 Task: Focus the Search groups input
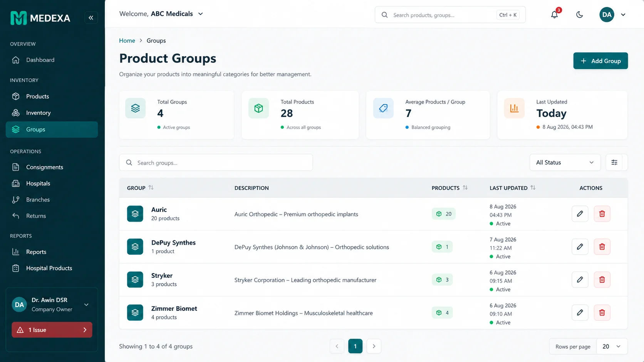pos(216,162)
